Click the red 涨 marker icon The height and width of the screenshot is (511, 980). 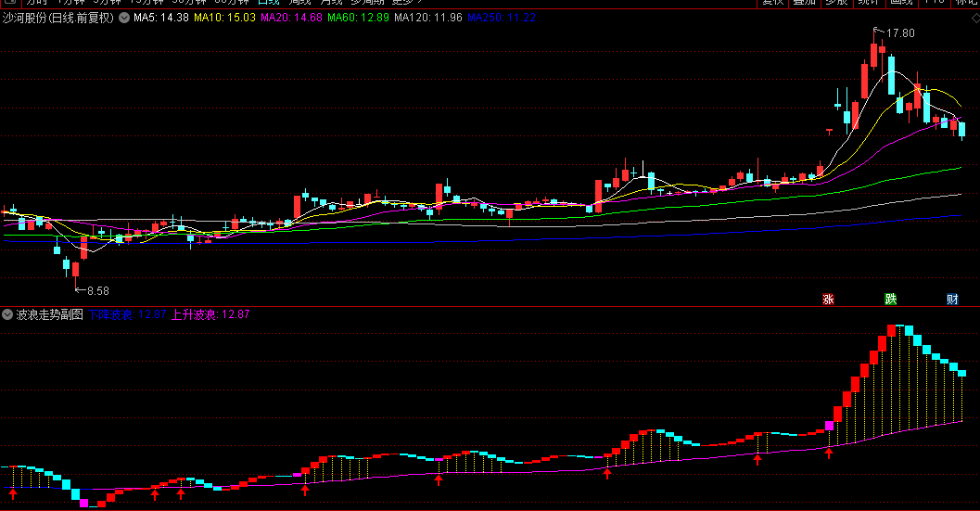point(828,299)
